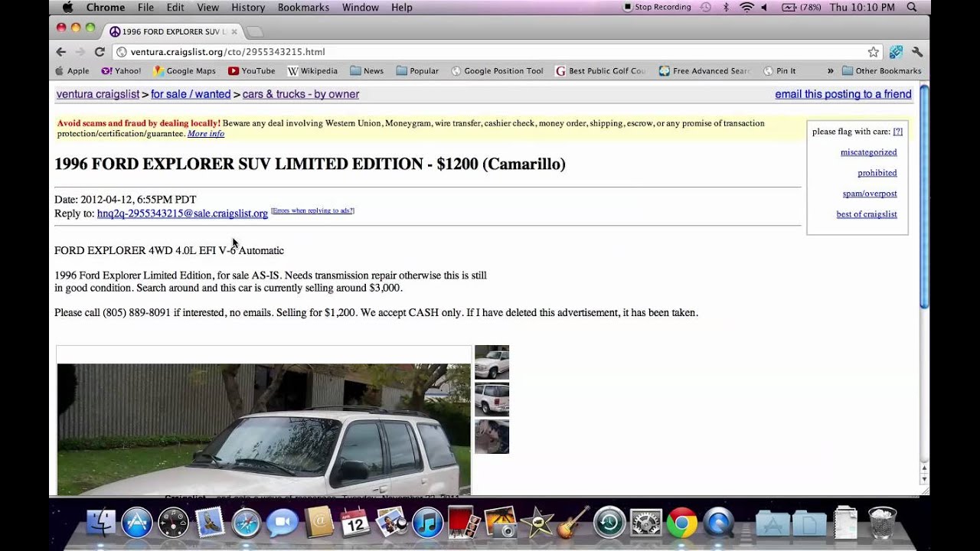The height and width of the screenshot is (551, 980).
Task: Open the Apple menu
Action: [67, 8]
